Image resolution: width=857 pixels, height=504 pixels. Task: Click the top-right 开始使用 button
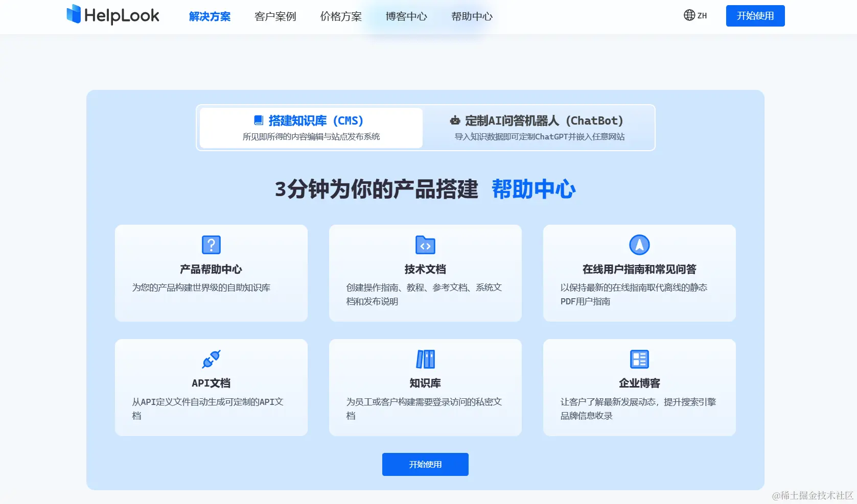tap(755, 16)
